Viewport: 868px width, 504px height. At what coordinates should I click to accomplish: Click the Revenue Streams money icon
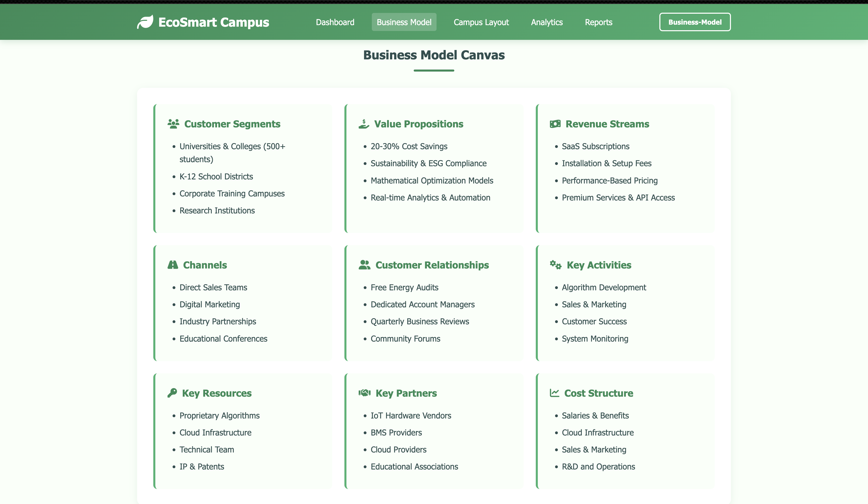555,124
